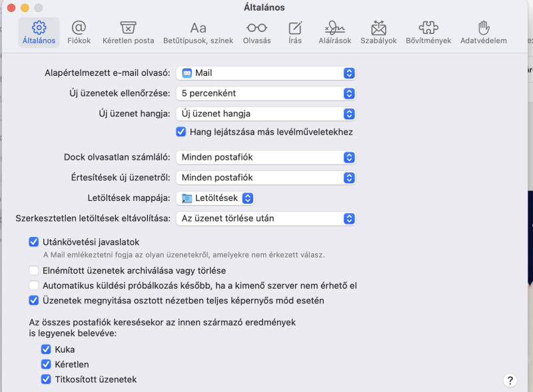Click the help question mark button
533x392 pixels.
point(510,381)
